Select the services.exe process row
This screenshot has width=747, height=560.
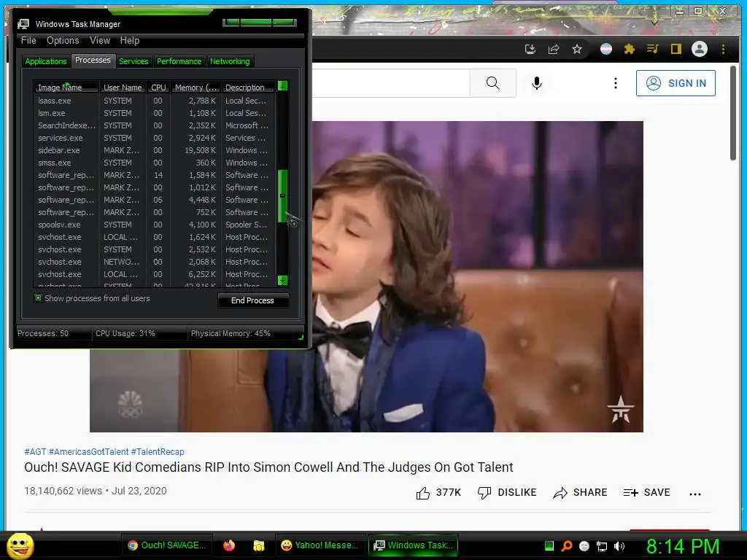point(154,138)
